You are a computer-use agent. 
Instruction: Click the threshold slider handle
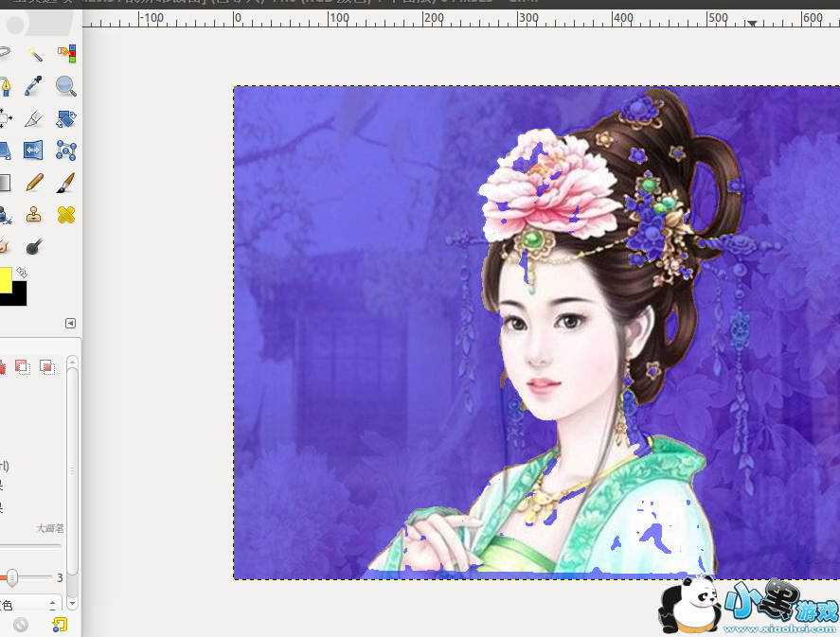point(11,577)
